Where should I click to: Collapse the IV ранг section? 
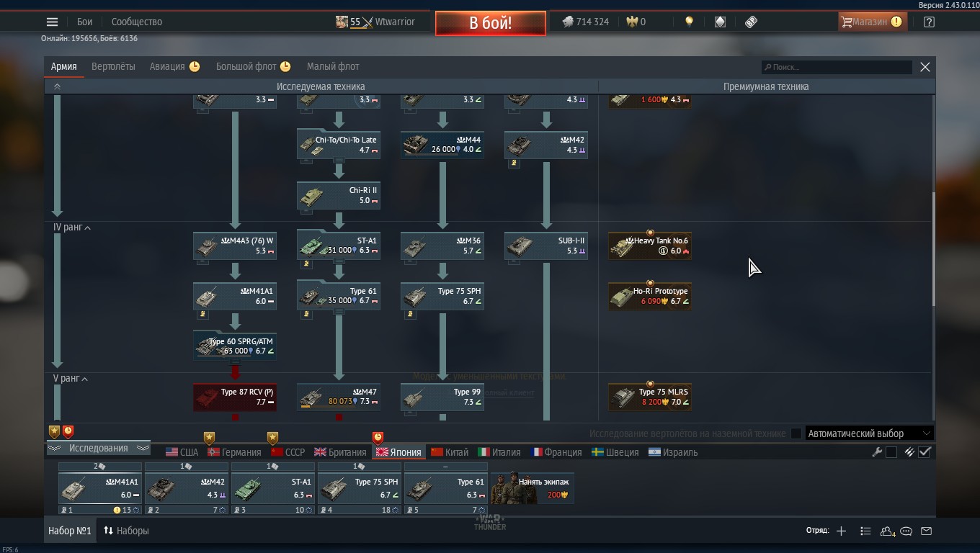(72, 227)
